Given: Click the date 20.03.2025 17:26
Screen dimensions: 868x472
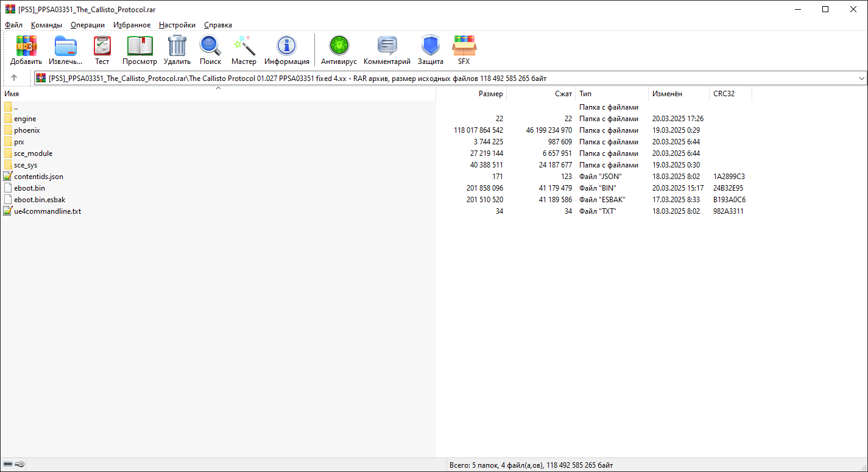Looking at the screenshot, I should (678, 119).
